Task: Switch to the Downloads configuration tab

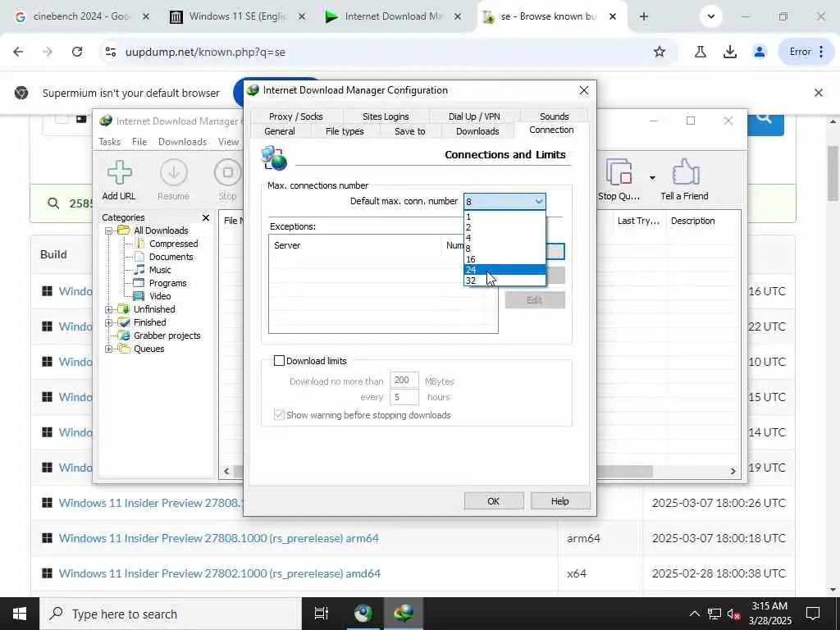Action: pyautogui.click(x=477, y=131)
